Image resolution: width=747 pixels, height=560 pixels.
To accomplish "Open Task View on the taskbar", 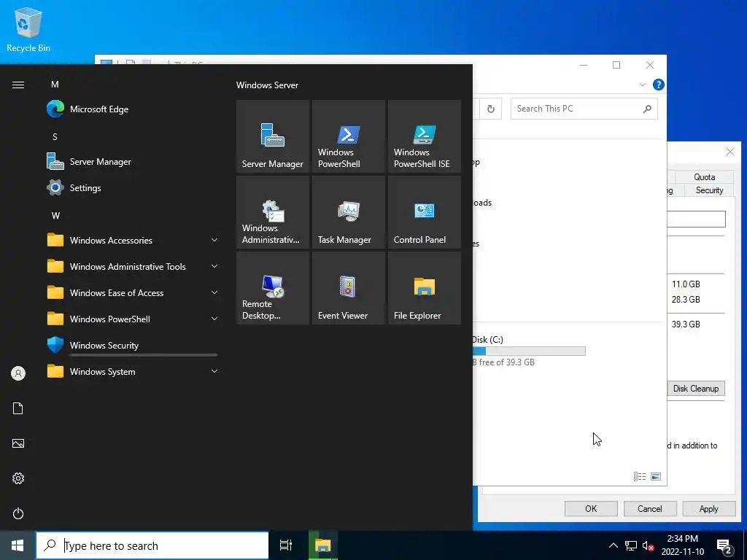I will coord(286,545).
